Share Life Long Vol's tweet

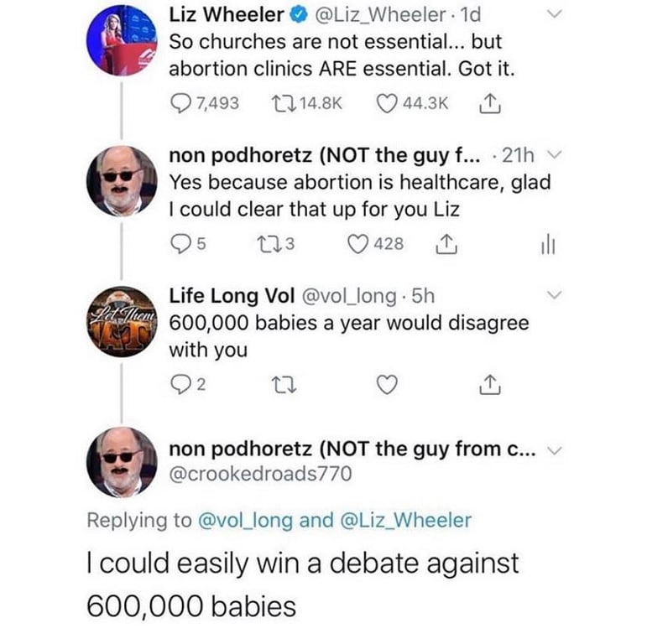tap(488, 385)
